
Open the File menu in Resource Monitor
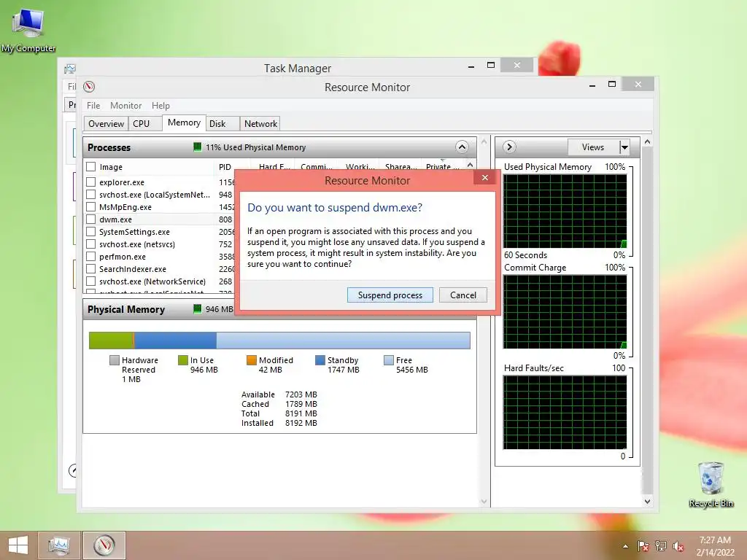click(x=93, y=105)
